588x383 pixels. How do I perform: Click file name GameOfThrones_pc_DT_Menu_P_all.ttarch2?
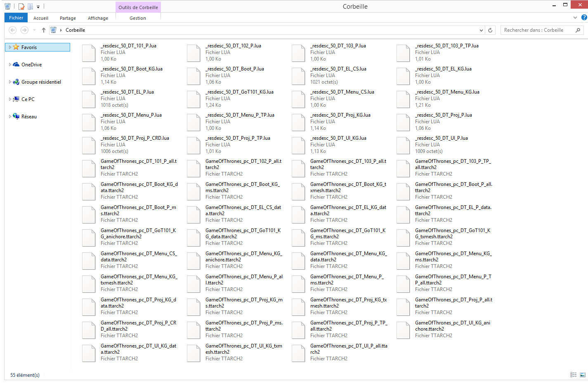(244, 280)
